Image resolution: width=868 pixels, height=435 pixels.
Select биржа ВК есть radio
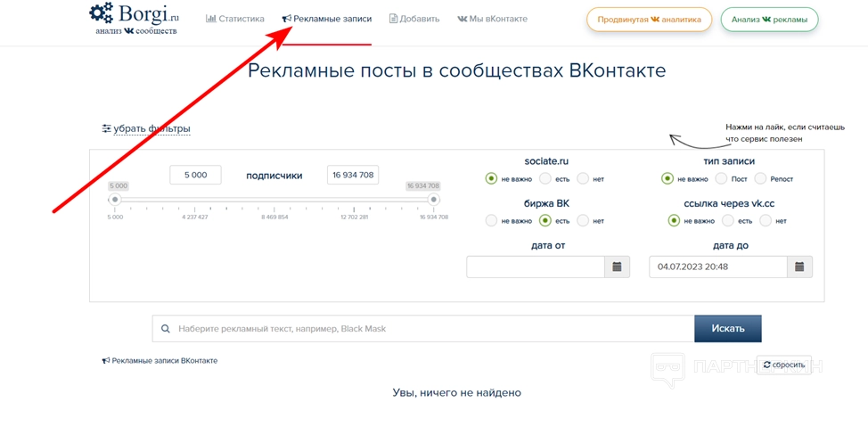pos(545,221)
